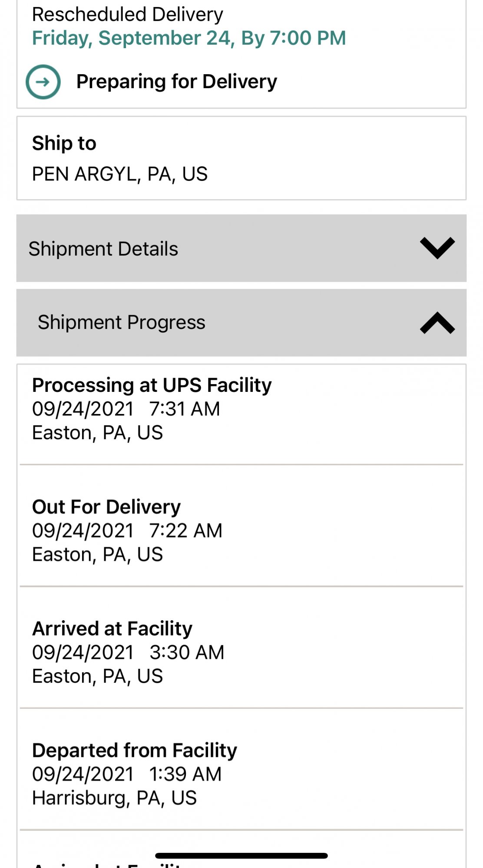
Task: Expand the Shipment Details chevron
Action: pos(437,248)
